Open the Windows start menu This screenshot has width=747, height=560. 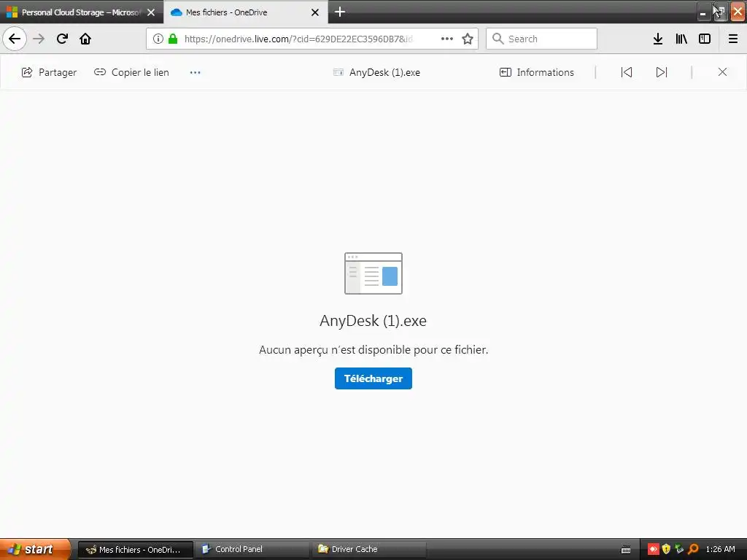pos(35,549)
